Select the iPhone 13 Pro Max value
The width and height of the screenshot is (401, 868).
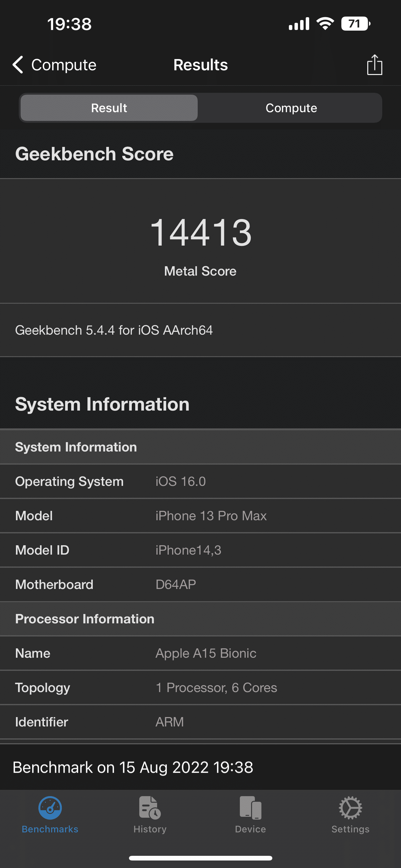[211, 516]
